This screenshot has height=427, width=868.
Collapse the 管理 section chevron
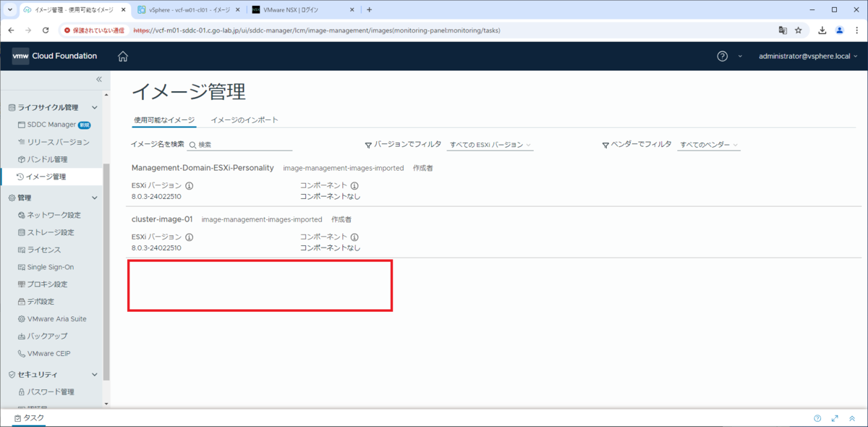point(95,198)
